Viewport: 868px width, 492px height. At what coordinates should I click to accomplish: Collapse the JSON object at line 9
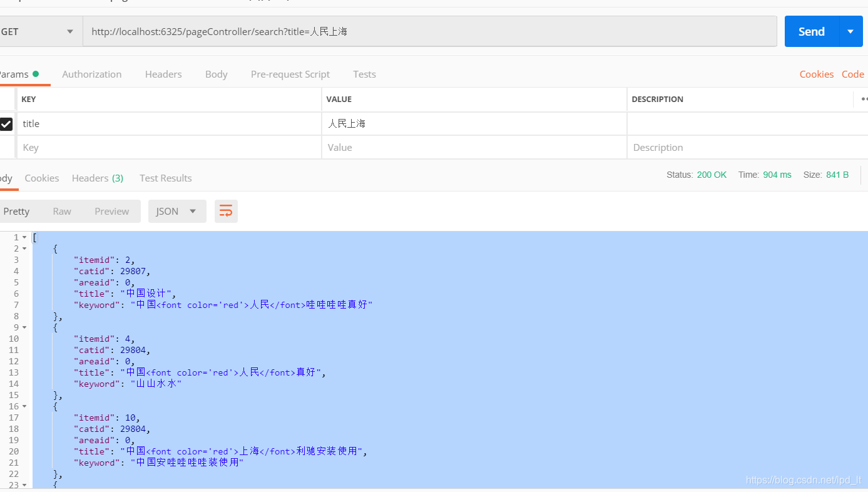[24, 327]
